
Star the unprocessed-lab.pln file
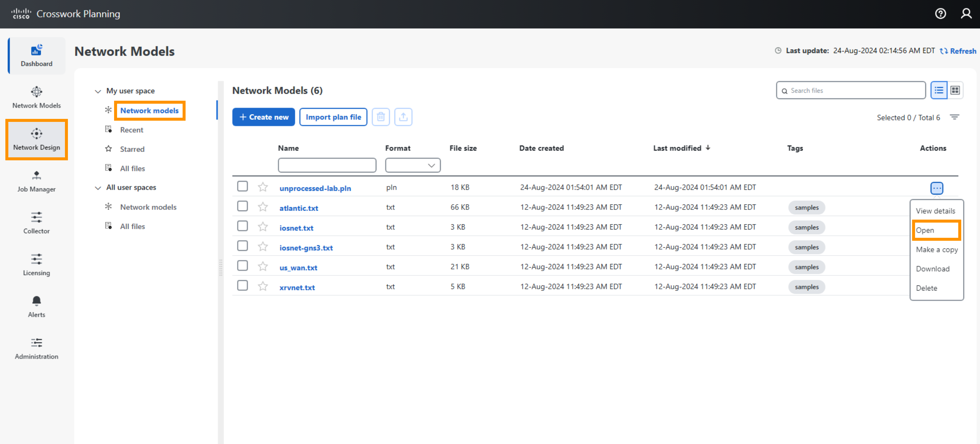(x=263, y=187)
